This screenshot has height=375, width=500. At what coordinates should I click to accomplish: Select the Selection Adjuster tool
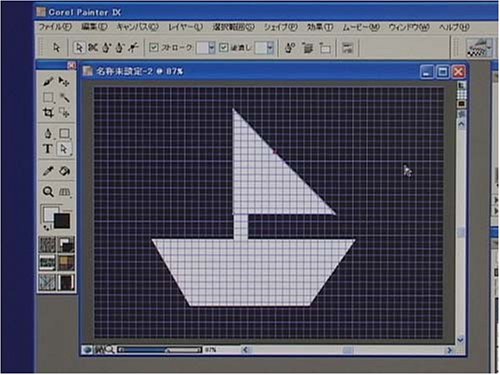64,113
